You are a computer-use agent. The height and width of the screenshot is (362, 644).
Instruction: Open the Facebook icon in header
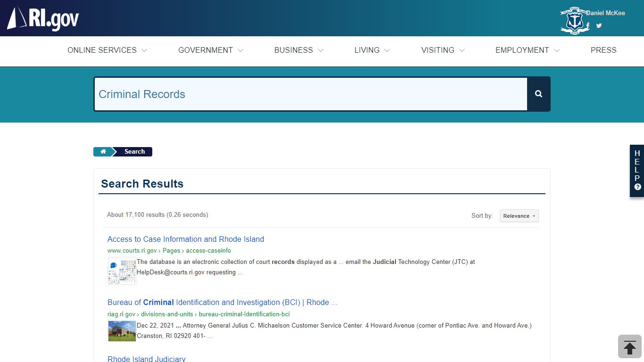pyautogui.click(x=588, y=26)
